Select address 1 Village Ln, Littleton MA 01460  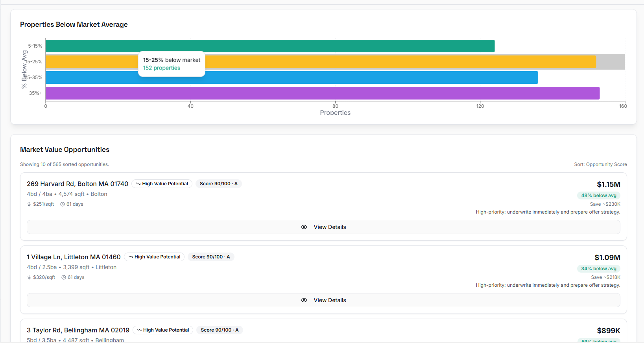coord(74,257)
